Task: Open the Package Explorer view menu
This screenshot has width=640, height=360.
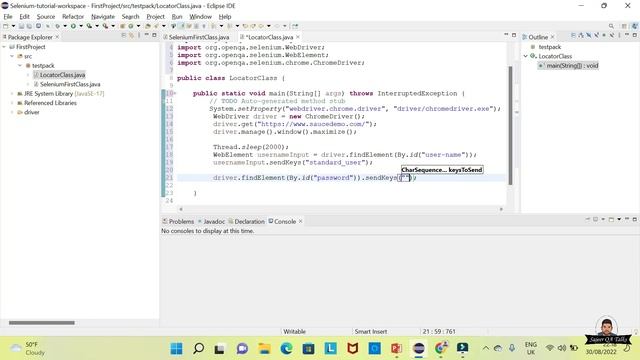Action: pos(139,36)
